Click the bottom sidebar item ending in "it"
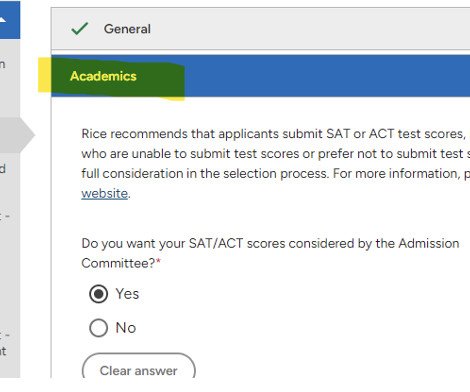 (3, 351)
